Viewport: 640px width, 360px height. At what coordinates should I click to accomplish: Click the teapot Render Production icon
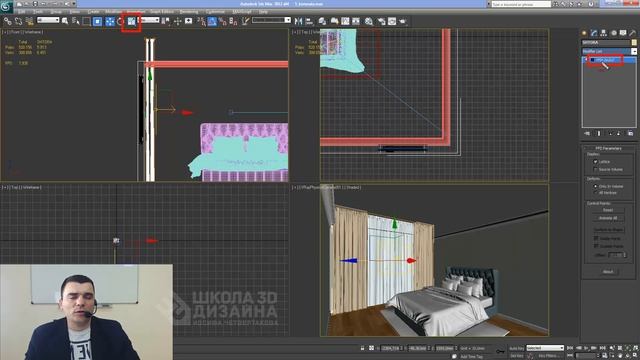(402, 21)
